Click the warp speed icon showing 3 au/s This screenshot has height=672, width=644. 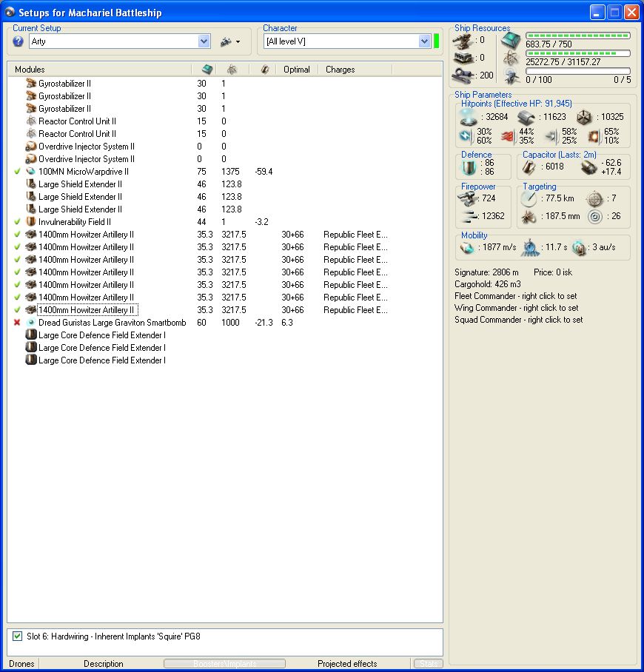coord(579,248)
